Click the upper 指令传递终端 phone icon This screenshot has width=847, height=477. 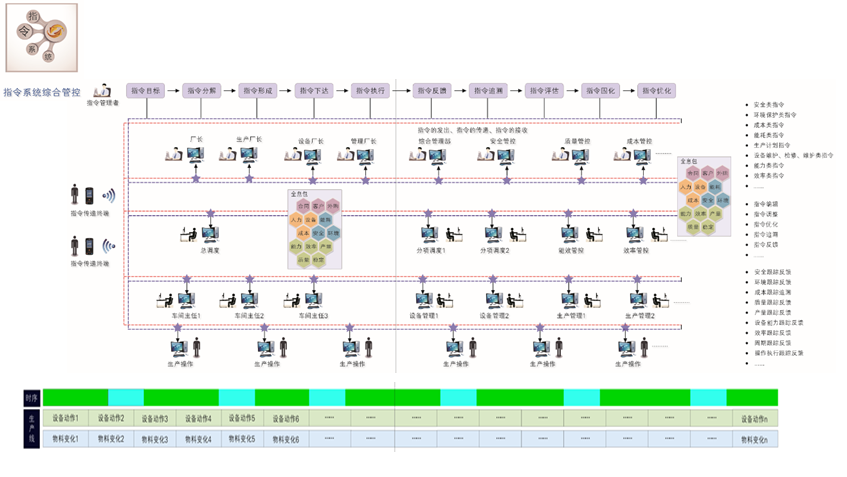pos(91,195)
